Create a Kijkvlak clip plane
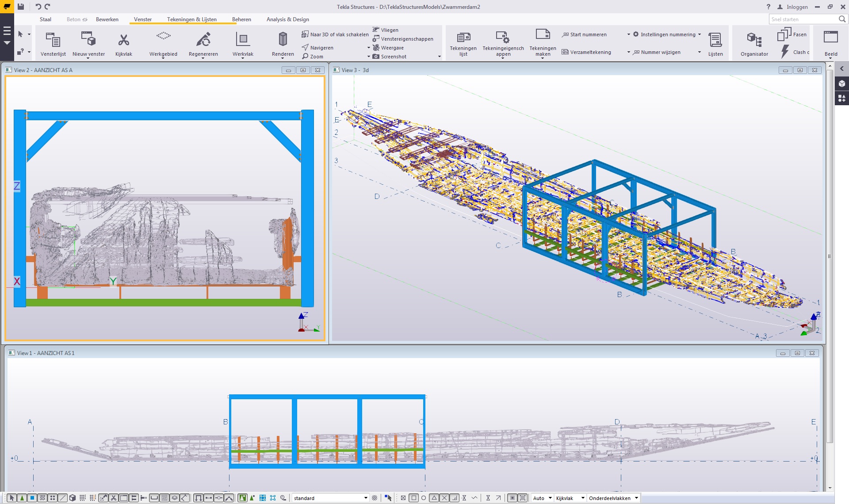 click(123, 44)
